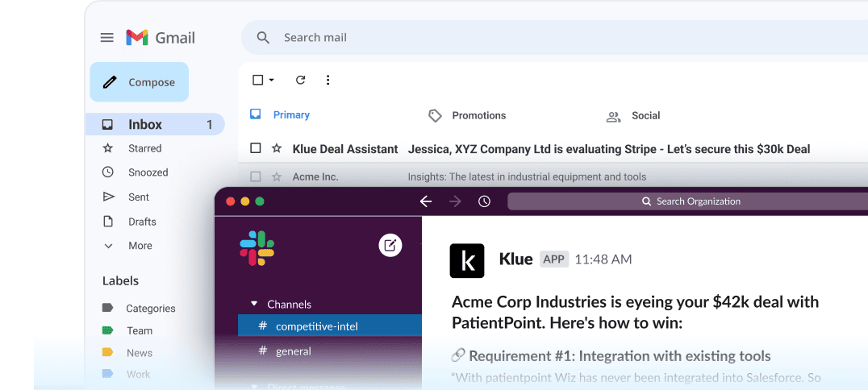868x390 pixels.
Task: Open the competitive-intel channel
Action: (x=330, y=326)
